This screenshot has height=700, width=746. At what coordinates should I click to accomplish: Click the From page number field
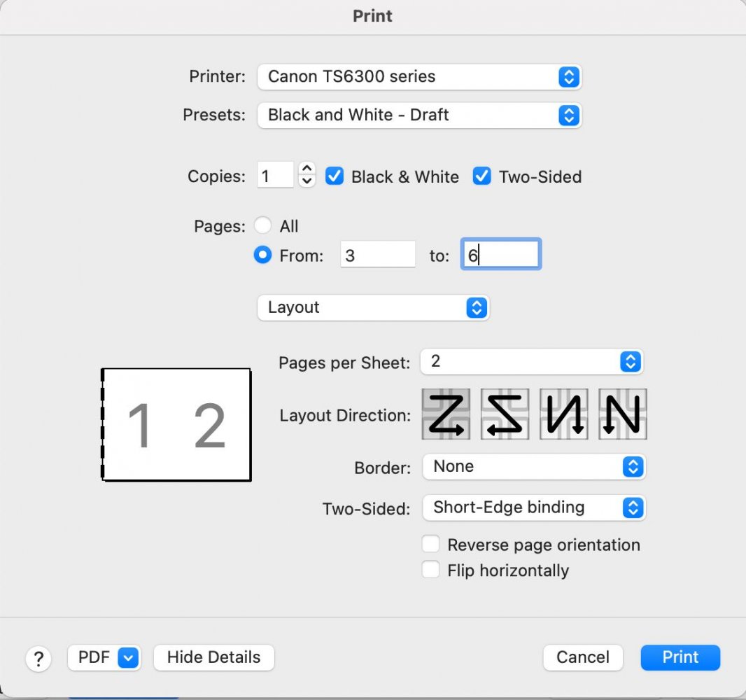pos(378,255)
